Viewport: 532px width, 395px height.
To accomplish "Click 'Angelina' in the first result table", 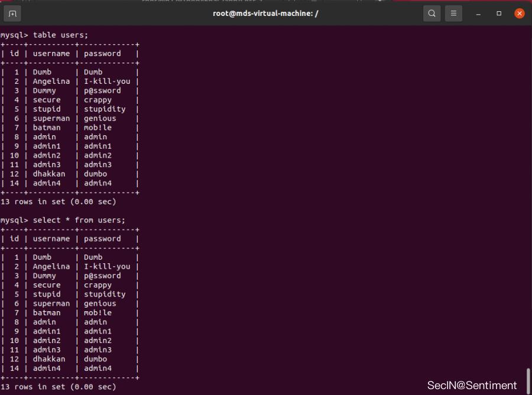I will coord(51,81).
